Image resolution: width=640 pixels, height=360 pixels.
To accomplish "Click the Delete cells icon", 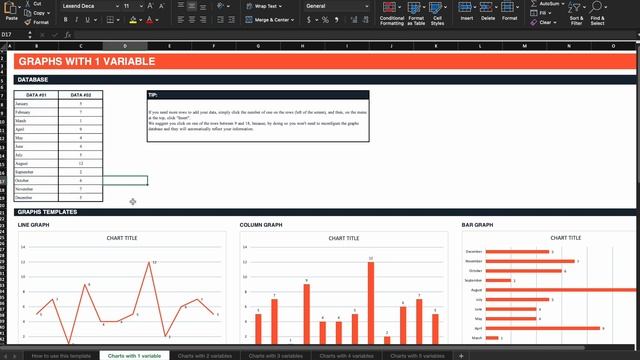I will (x=486, y=7).
